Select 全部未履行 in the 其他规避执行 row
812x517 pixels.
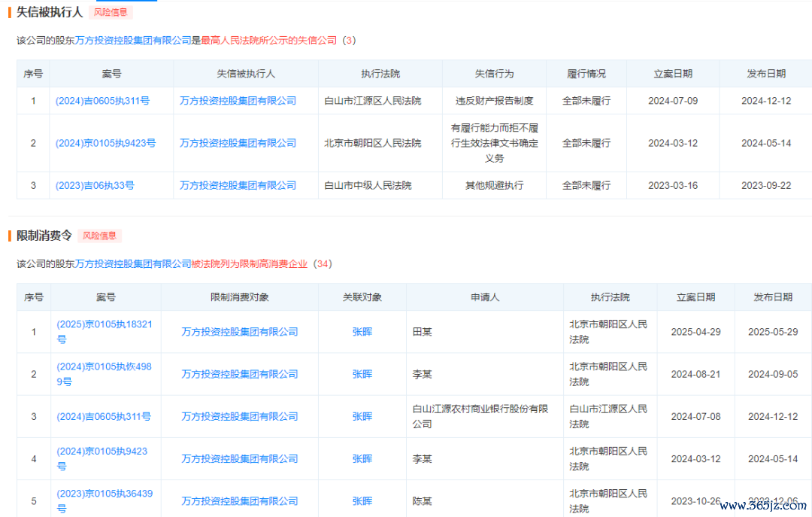click(586, 186)
